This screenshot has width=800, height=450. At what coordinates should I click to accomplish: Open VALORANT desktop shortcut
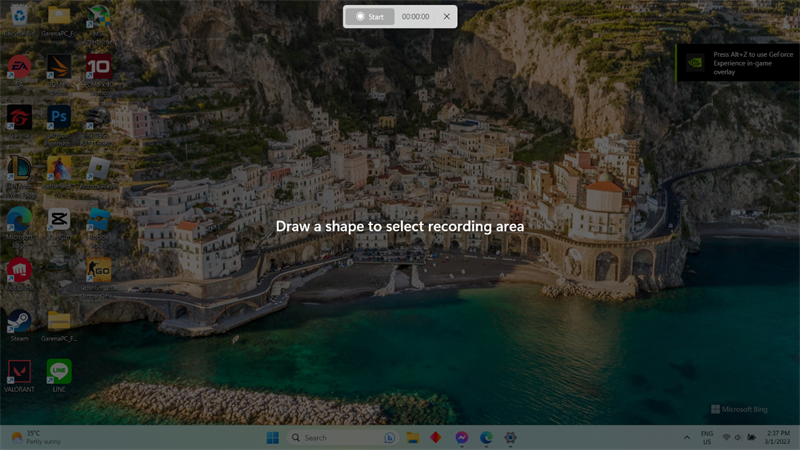(x=19, y=376)
